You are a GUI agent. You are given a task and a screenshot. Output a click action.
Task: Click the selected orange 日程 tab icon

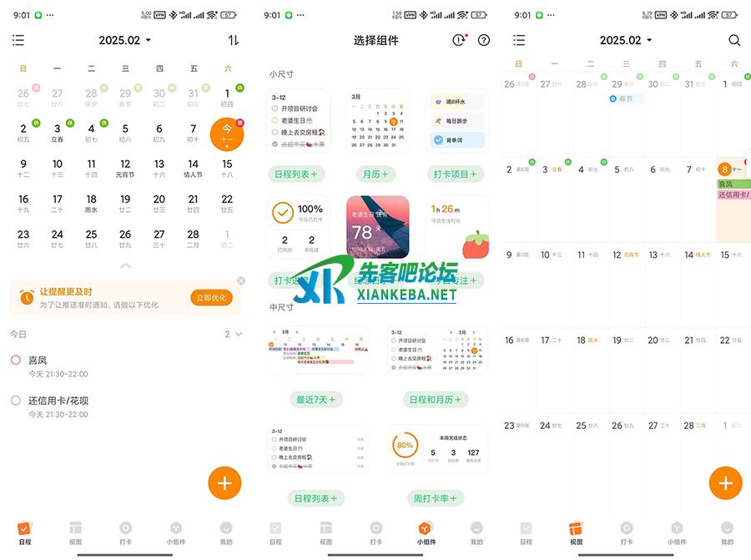(24, 528)
